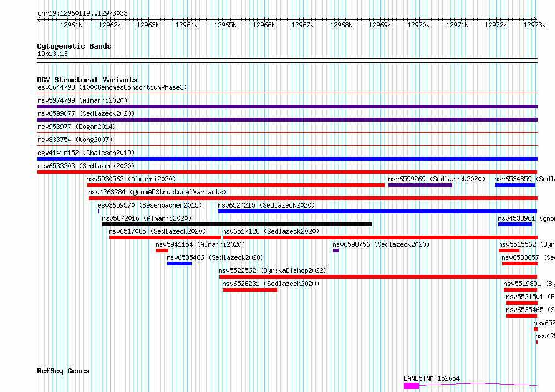Click the nsv6534859 blue variant bar

tap(514, 185)
